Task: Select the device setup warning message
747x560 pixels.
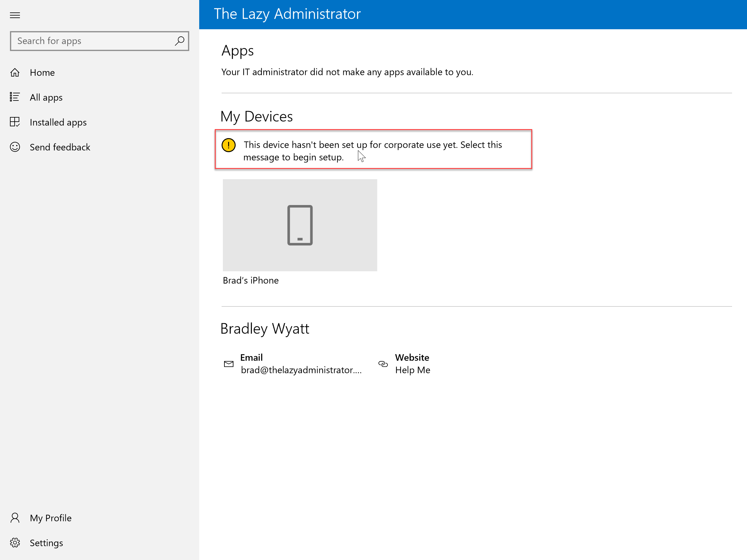Action: (373, 149)
